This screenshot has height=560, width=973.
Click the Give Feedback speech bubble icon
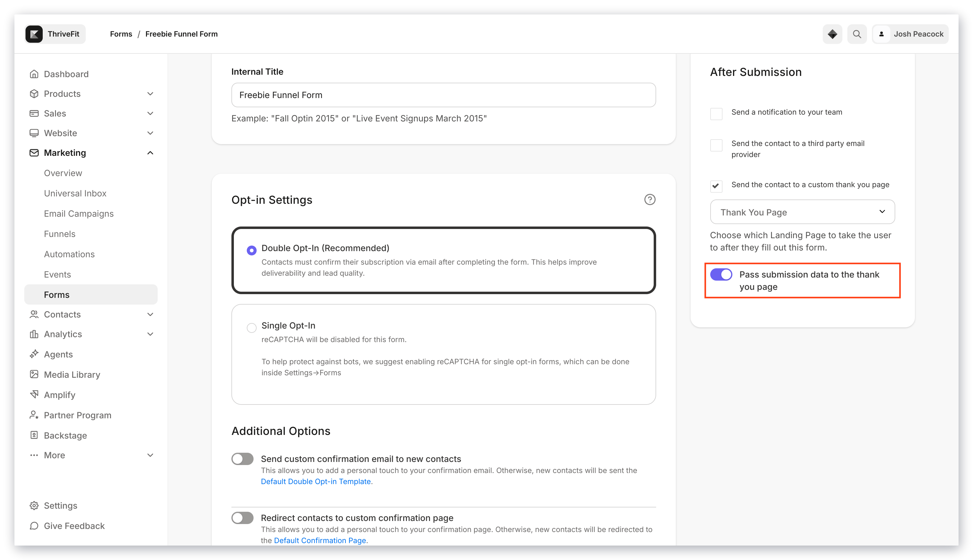click(x=34, y=526)
